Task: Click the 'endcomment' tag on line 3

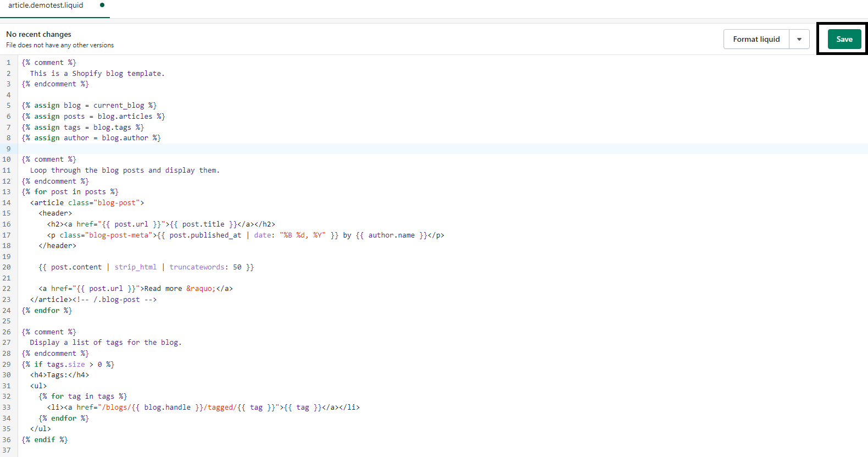Action: pos(55,84)
